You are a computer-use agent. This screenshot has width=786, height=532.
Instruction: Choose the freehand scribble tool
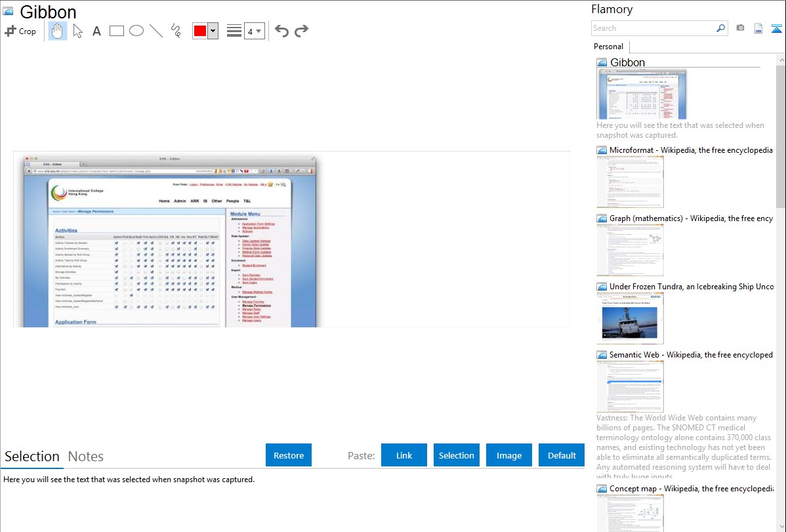point(176,31)
